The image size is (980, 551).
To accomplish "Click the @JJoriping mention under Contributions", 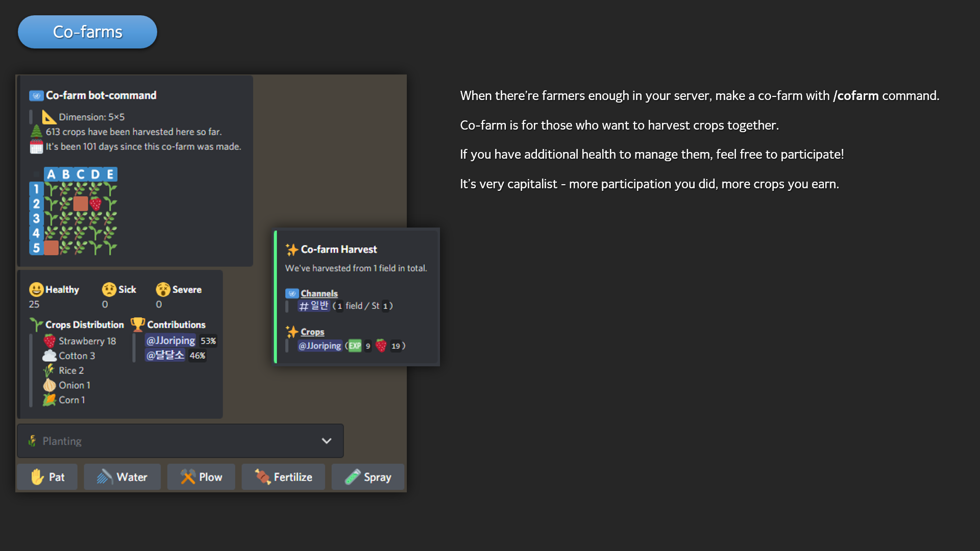I will (170, 340).
